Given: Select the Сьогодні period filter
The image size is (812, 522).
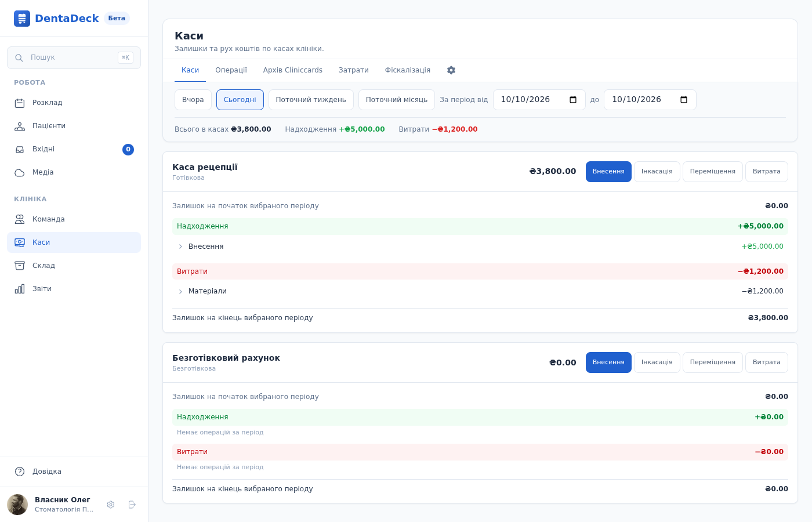Looking at the screenshot, I should [x=240, y=100].
